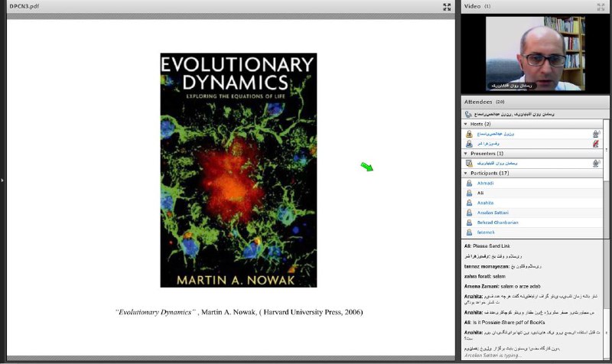
Task: Click the DPCN3.pdf pod title
Action: coord(24,6)
